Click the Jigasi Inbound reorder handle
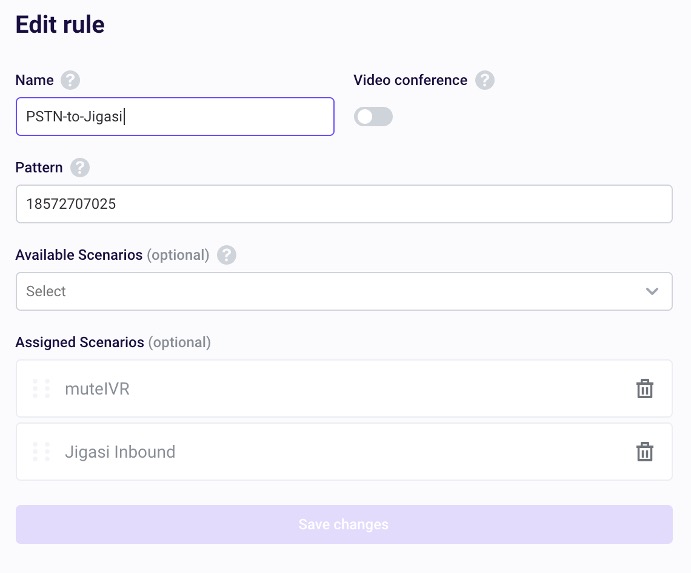 click(x=41, y=451)
